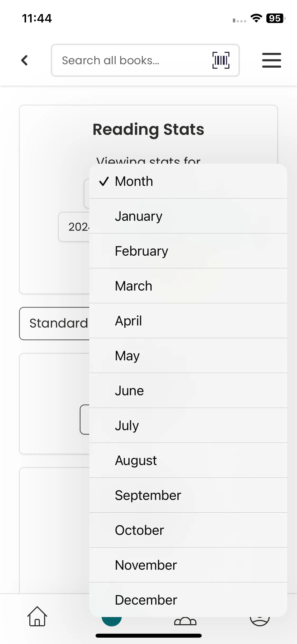Screen dimensions: 297x644
Task: Select May in the month picker
Action: (188, 356)
